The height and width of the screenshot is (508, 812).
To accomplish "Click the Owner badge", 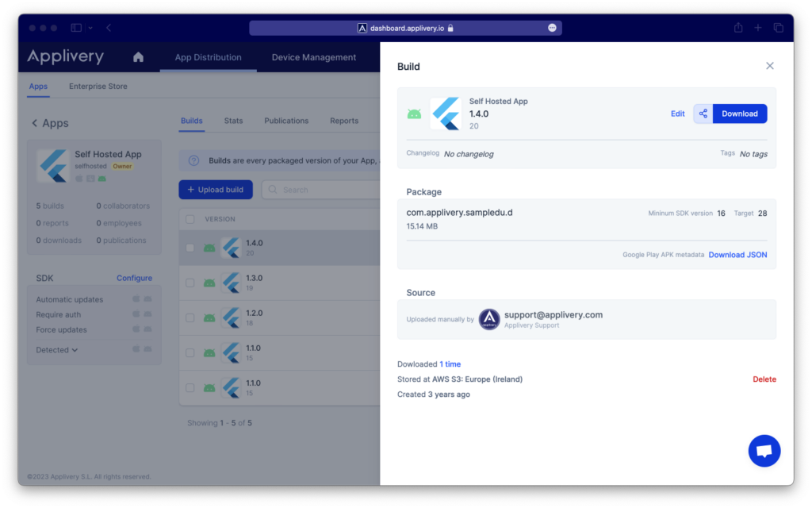I will 122,167.
